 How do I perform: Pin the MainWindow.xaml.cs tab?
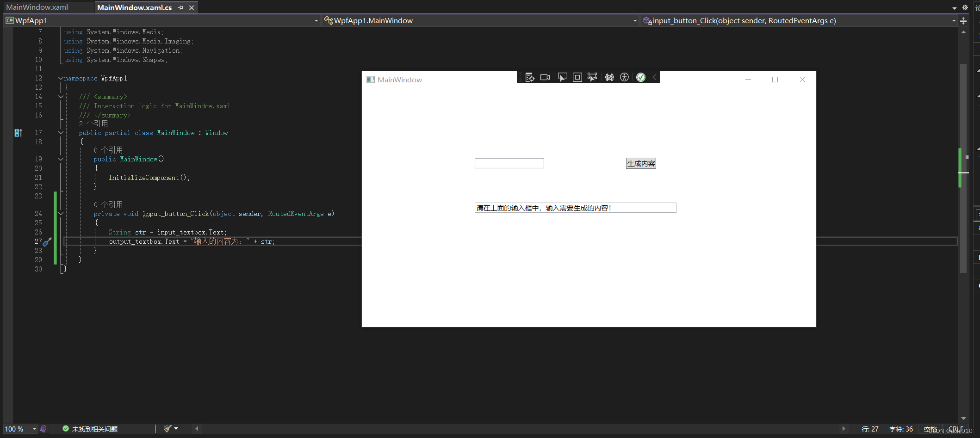click(181, 7)
